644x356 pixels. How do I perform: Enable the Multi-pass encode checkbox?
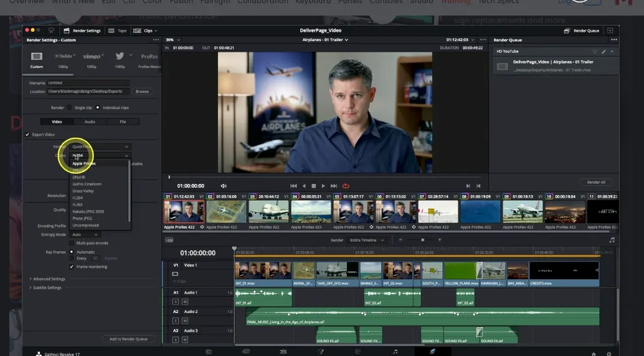[72, 243]
